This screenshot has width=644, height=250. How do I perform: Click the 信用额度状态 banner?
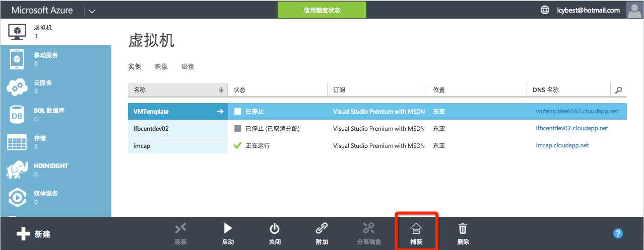322,10
